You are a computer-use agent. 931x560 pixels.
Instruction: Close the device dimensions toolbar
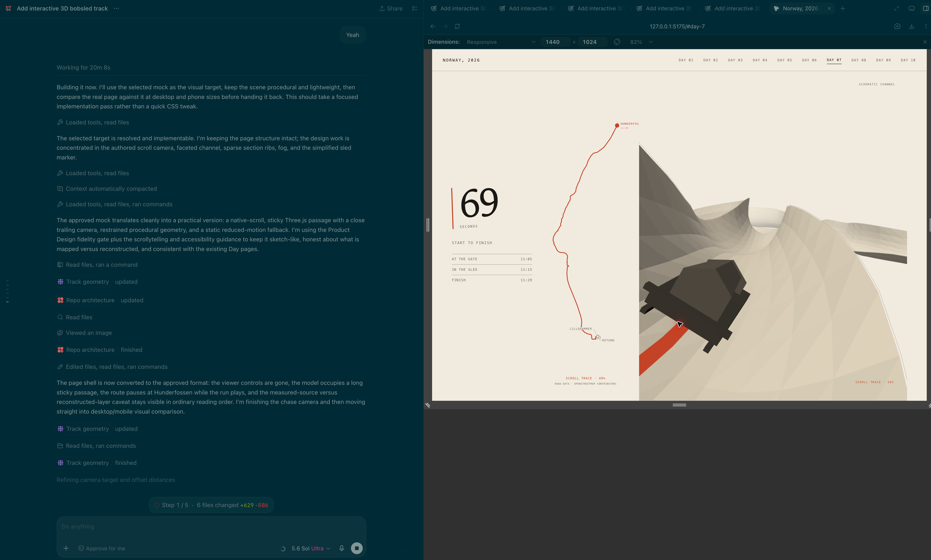tap(924, 42)
